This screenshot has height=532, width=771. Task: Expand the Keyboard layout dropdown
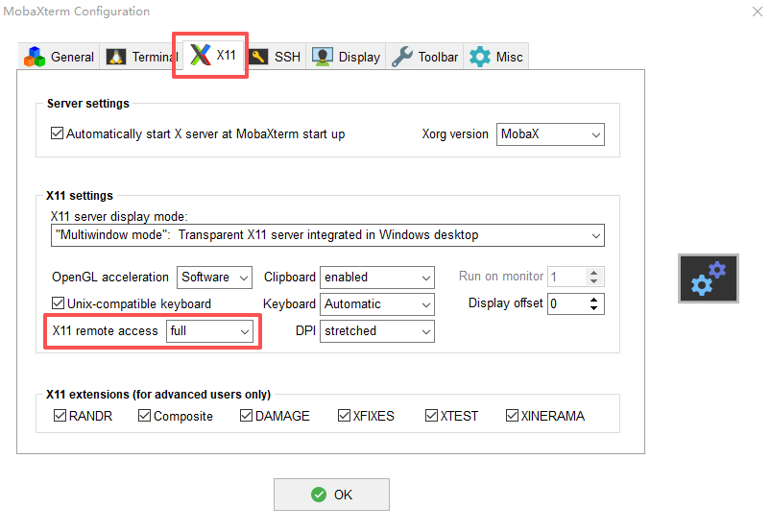point(377,304)
